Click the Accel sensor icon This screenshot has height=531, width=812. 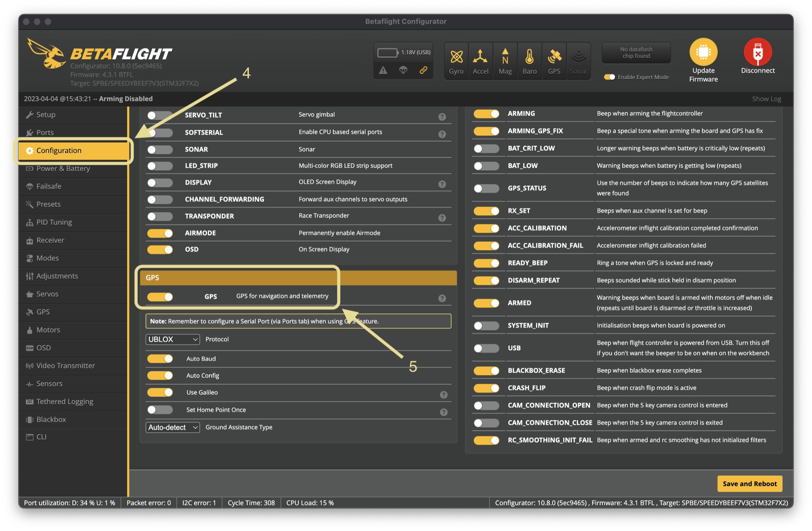coord(480,57)
